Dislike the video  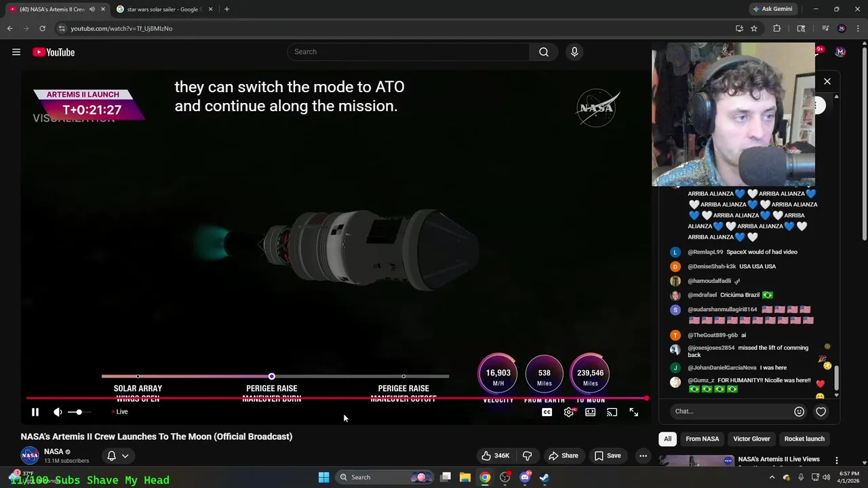click(x=527, y=455)
